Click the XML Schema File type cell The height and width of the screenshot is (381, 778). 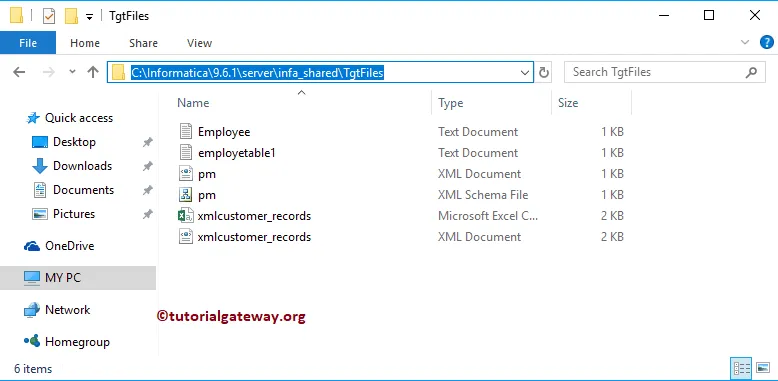tap(483, 195)
